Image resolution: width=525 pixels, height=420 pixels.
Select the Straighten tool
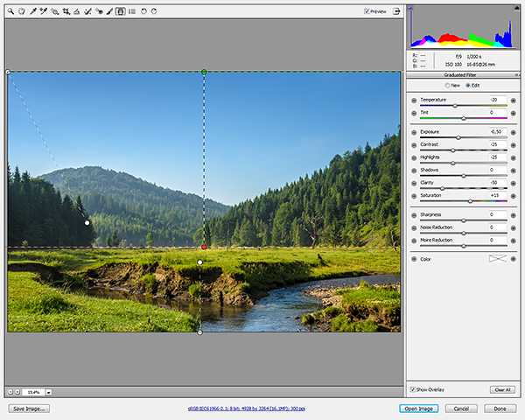click(77, 11)
